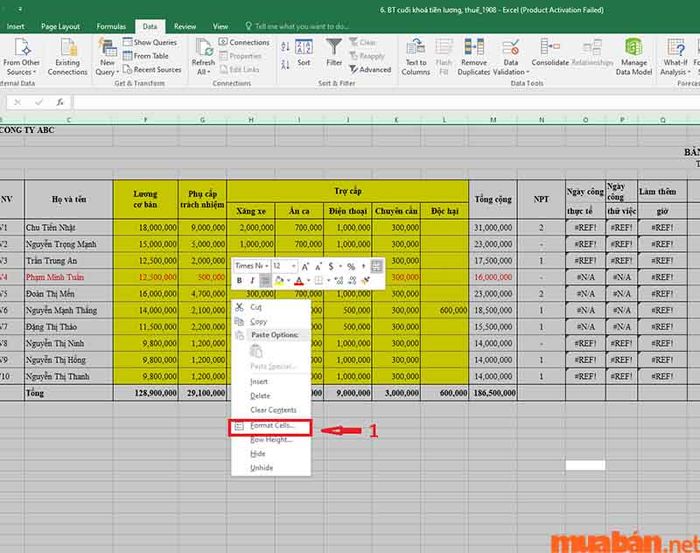Click Connections in the ribbon
This screenshot has width=700, height=553.
pos(244,42)
